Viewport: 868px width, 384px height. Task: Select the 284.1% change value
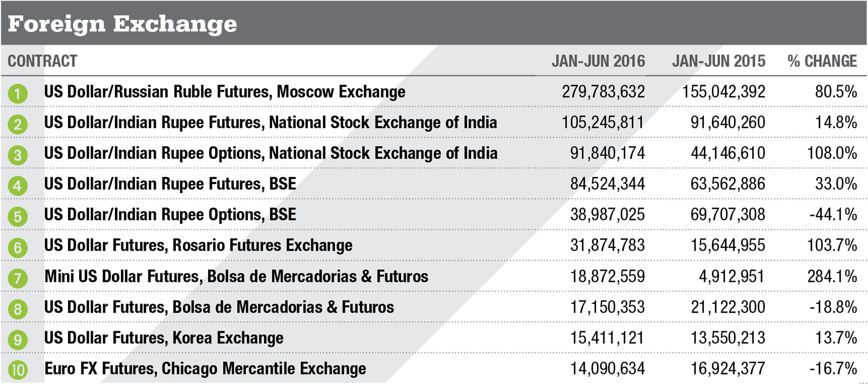point(832,276)
